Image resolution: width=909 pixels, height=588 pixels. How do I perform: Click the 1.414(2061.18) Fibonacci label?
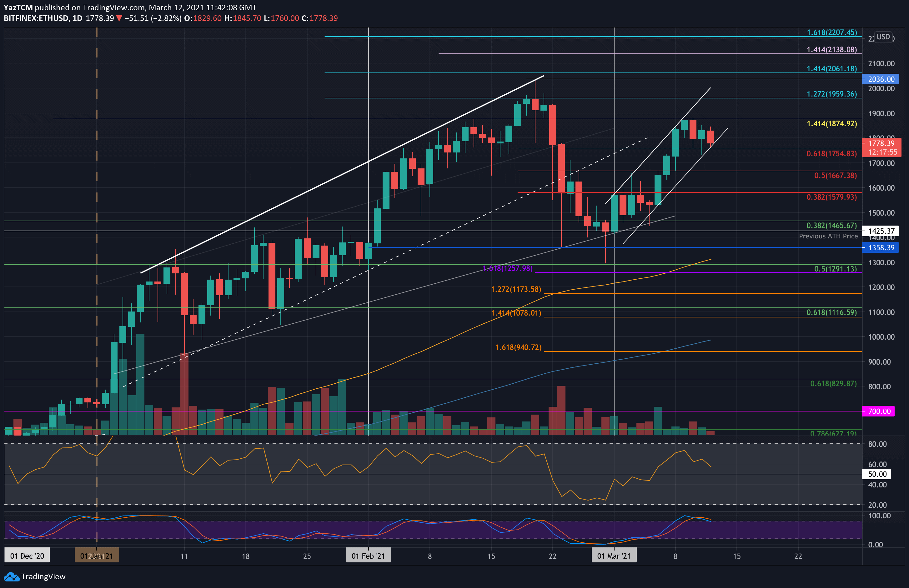point(831,69)
